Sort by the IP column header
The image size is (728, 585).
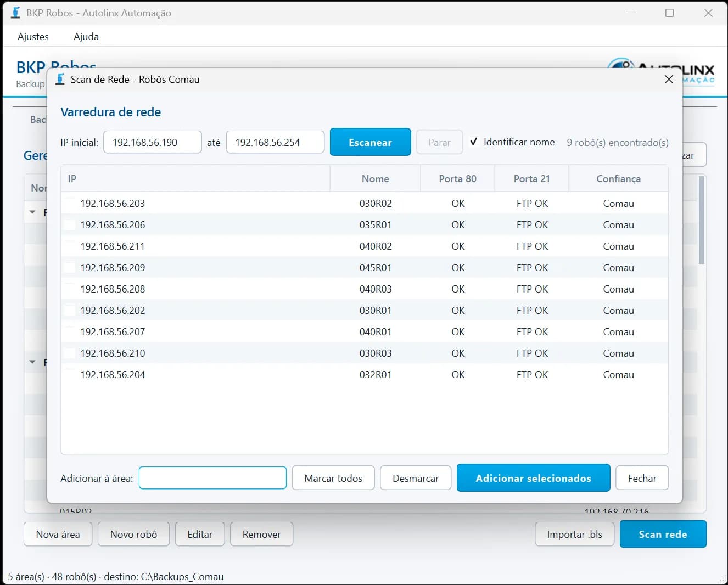[195, 178]
